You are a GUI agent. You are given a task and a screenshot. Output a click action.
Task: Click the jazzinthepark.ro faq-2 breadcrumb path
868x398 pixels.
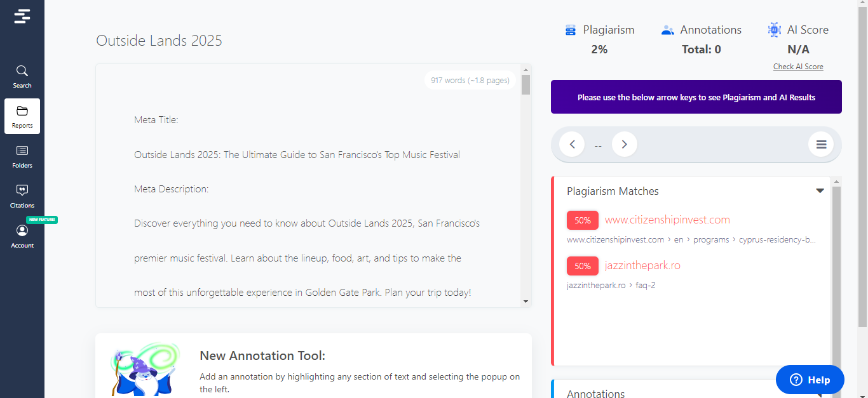(611, 286)
